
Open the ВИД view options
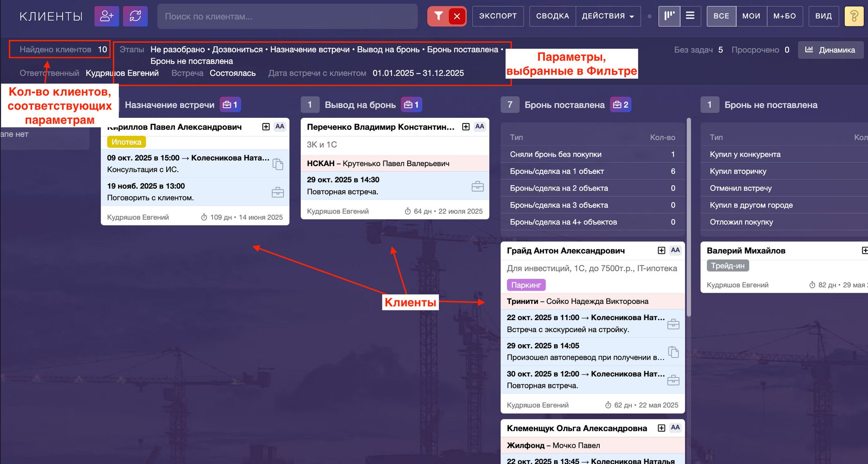823,16
